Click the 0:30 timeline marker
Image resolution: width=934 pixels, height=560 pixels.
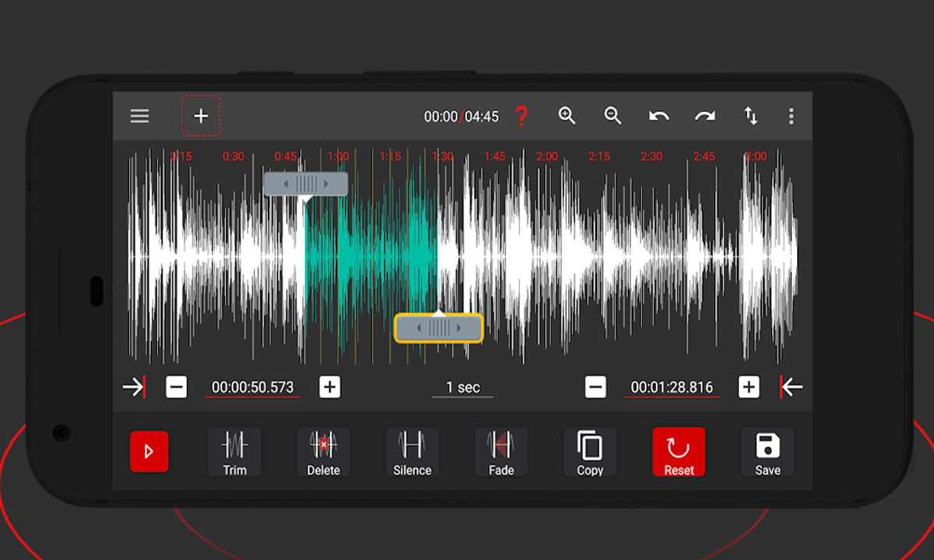coord(233,156)
